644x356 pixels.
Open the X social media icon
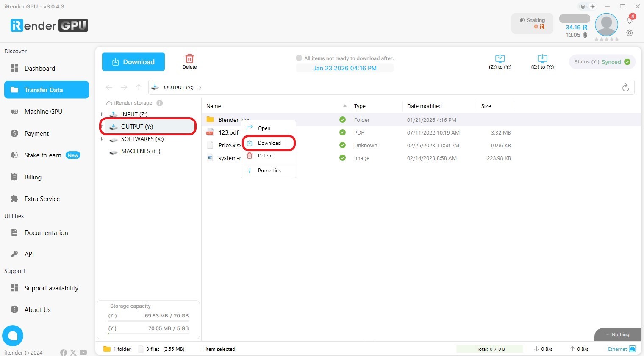click(73, 353)
